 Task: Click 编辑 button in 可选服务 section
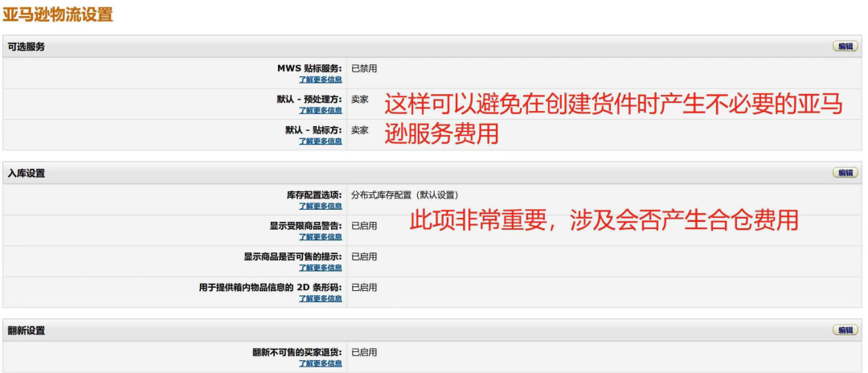click(845, 47)
